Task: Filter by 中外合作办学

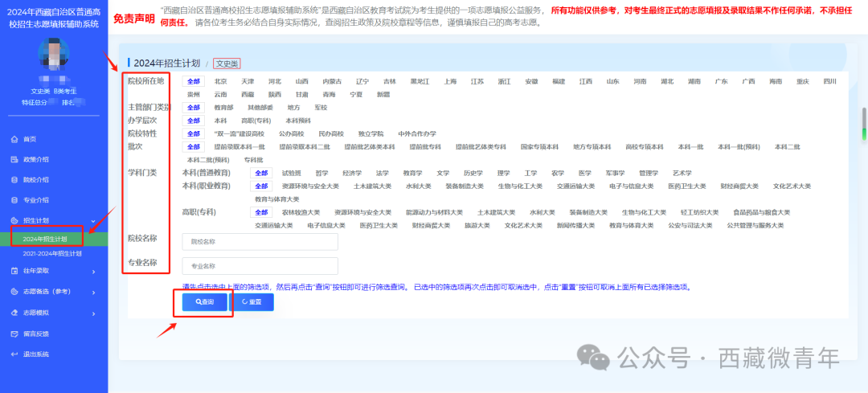Action: pos(417,134)
